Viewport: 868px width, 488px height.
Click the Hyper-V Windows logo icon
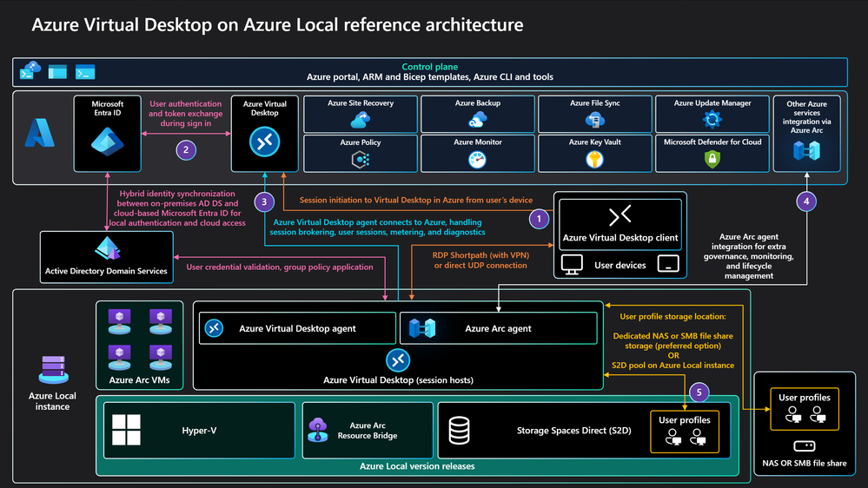[126, 430]
